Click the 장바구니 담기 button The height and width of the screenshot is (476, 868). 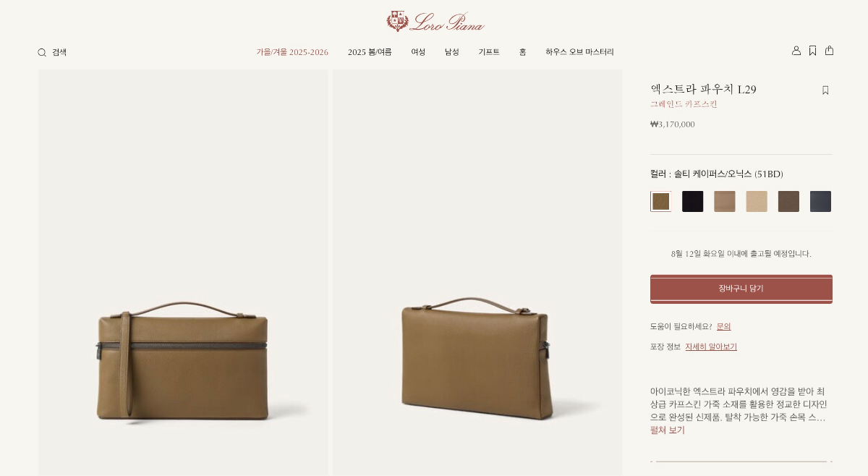pyautogui.click(x=741, y=289)
